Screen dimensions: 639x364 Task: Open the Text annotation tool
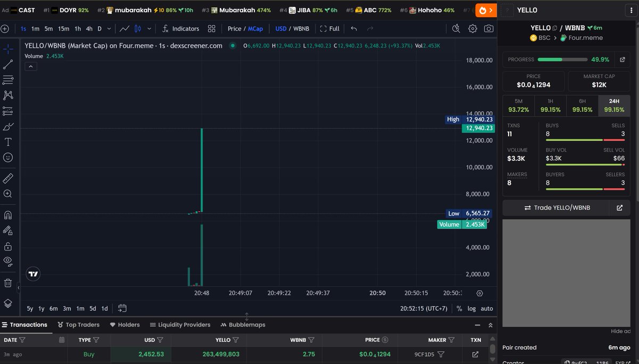[x=7, y=142]
